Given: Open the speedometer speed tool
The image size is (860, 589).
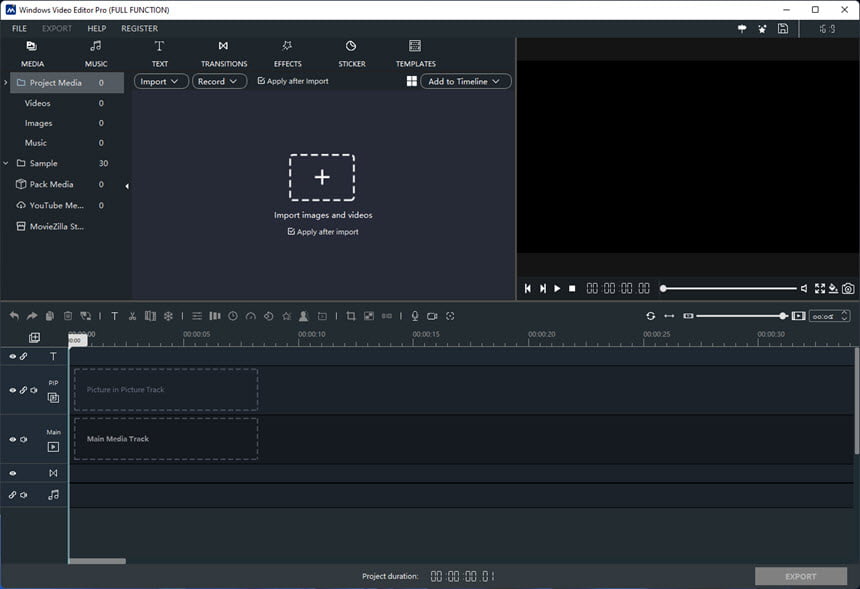Looking at the screenshot, I should [x=251, y=316].
